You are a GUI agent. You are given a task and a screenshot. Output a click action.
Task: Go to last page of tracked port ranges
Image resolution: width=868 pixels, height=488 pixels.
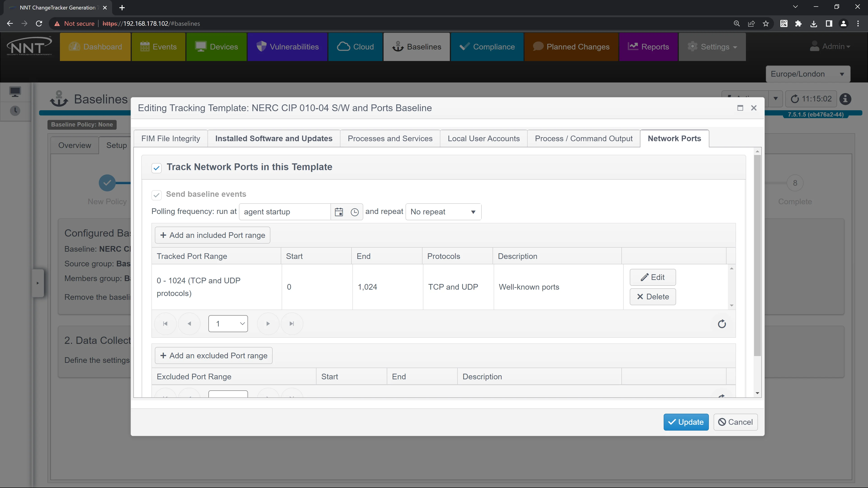(292, 324)
